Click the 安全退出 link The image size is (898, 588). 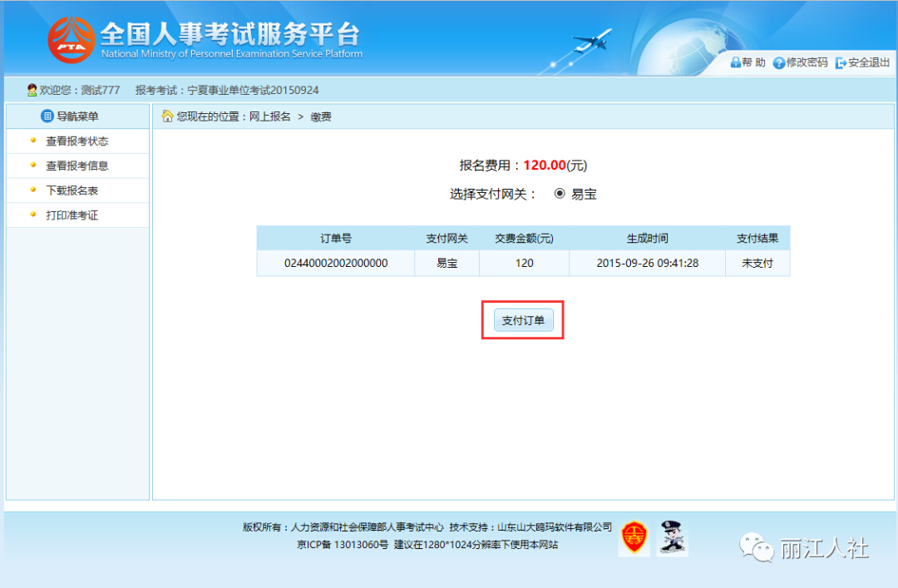click(x=869, y=62)
